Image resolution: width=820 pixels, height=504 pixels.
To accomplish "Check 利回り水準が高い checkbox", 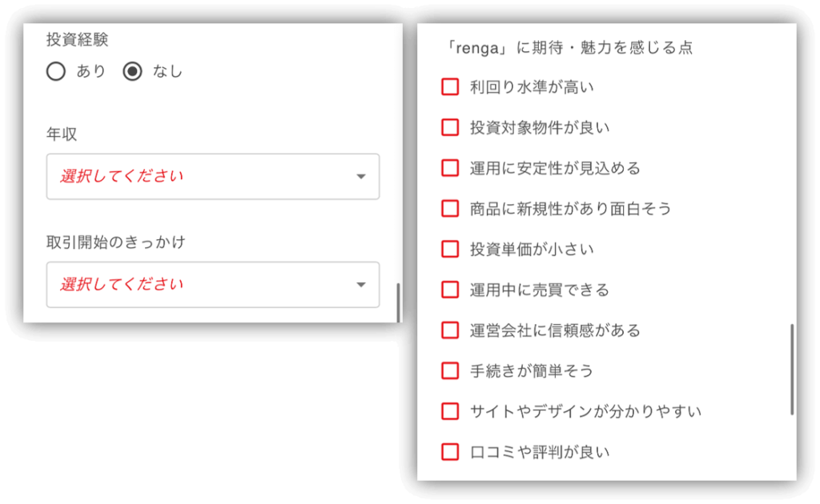I will click(450, 86).
